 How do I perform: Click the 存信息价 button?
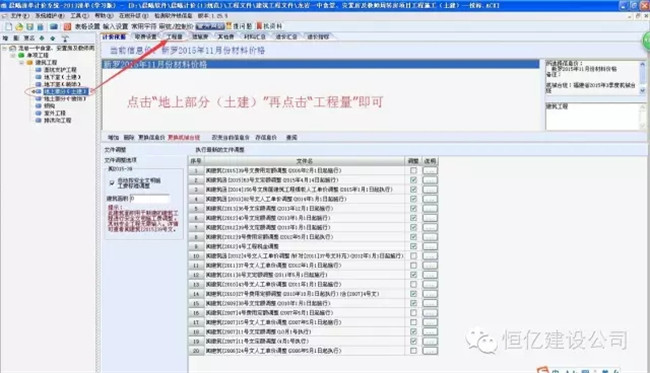tap(266, 137)
